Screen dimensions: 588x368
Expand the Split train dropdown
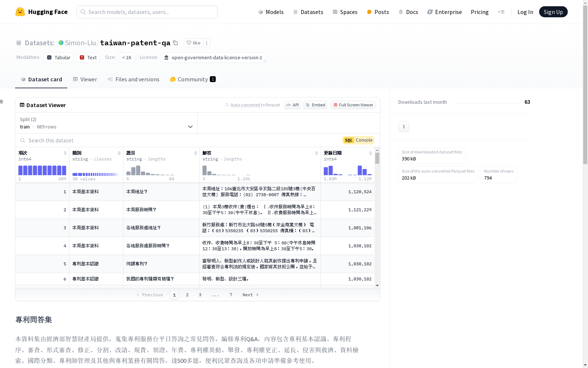tap(107, 123)
